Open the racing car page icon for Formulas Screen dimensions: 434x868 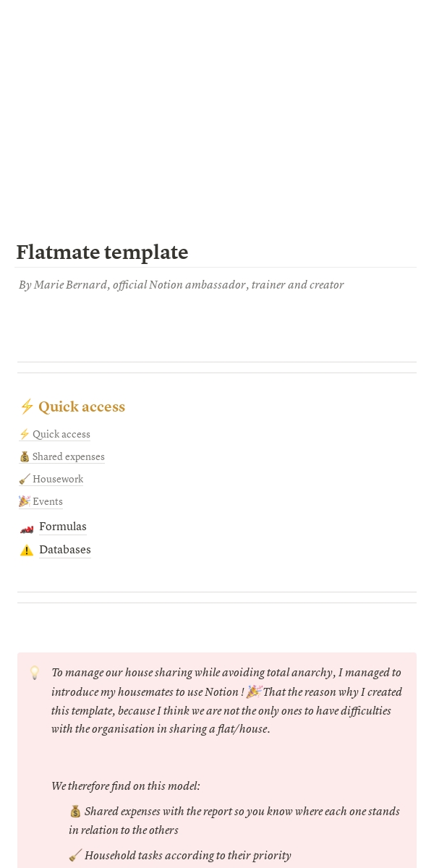pyautogui.click(x=27, y=527)
